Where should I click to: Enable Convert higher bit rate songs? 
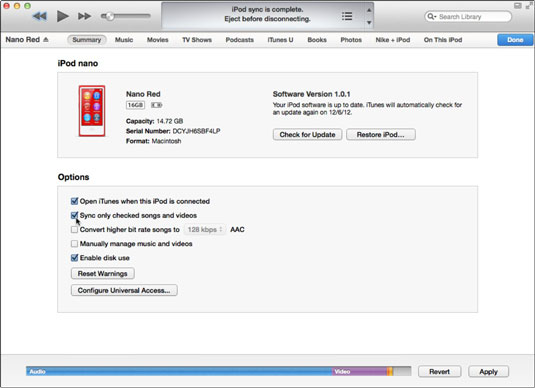[x=74, y=230]
